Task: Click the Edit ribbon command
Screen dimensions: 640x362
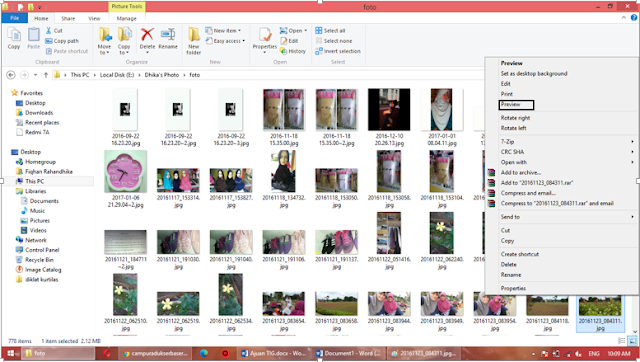Action: [x=289, y=41]
